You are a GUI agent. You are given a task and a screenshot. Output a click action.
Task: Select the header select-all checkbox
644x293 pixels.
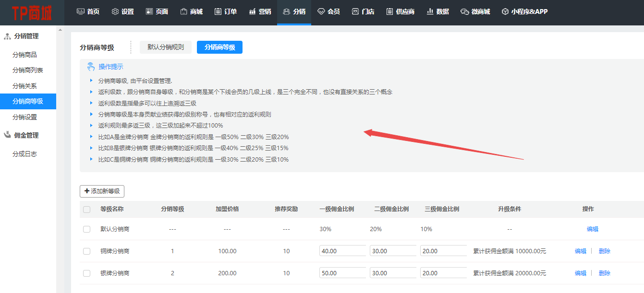86,209
